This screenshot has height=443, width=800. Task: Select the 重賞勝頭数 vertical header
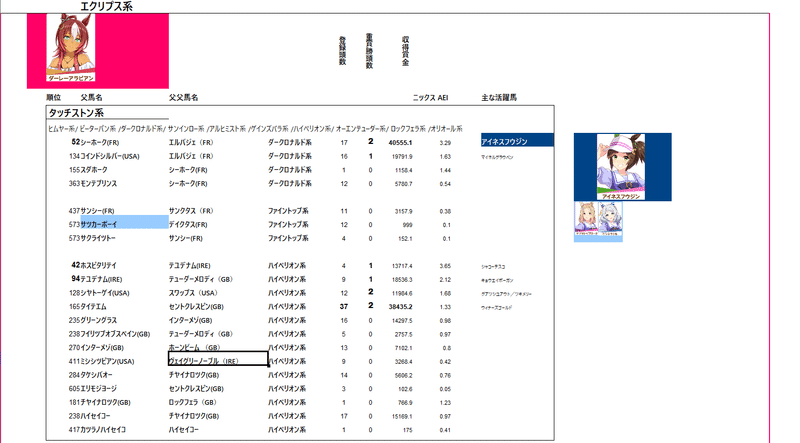click(x=369, y=51)
